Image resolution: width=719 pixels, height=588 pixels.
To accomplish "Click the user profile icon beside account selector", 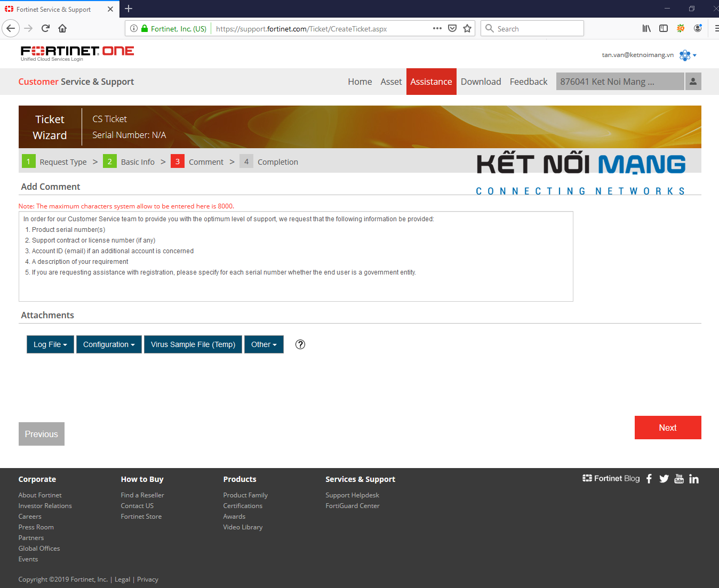I will (693, 82).
